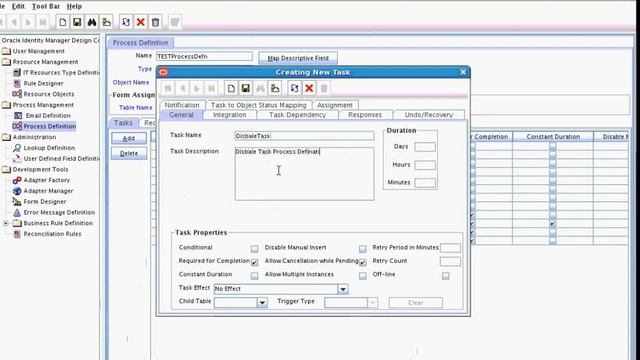
Task: Open User Management folder
Action: pos(33,51)
